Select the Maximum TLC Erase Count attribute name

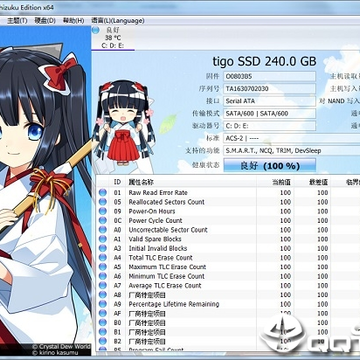pos(167,267)
